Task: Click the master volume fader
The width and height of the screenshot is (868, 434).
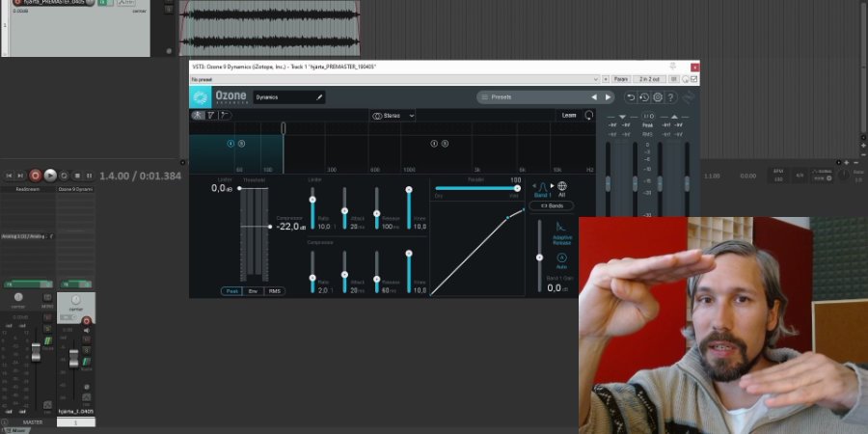Action: tap(36, 352)
